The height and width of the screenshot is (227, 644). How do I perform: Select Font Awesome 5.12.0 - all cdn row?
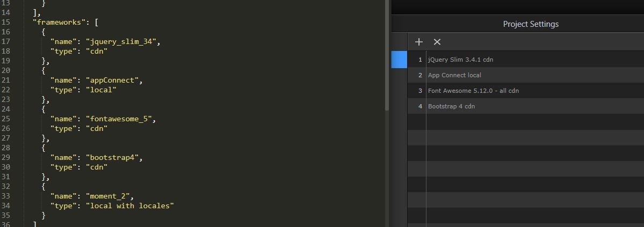(526, 91)
